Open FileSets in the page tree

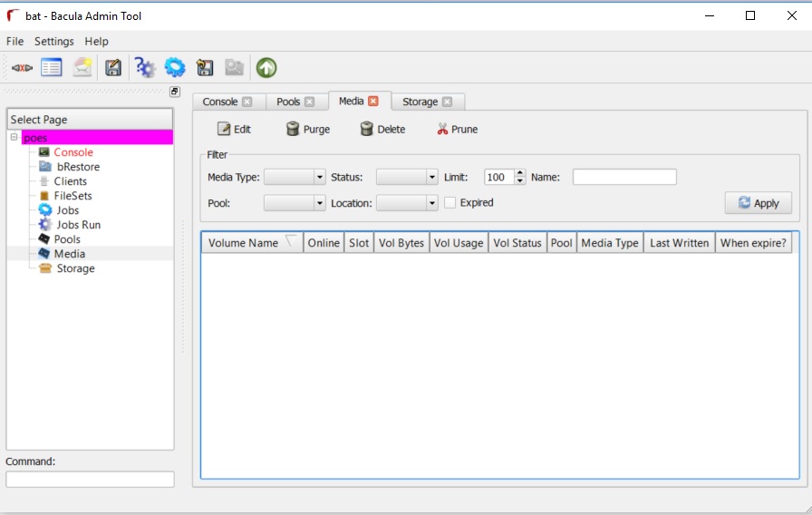click(x=73, y=196)
